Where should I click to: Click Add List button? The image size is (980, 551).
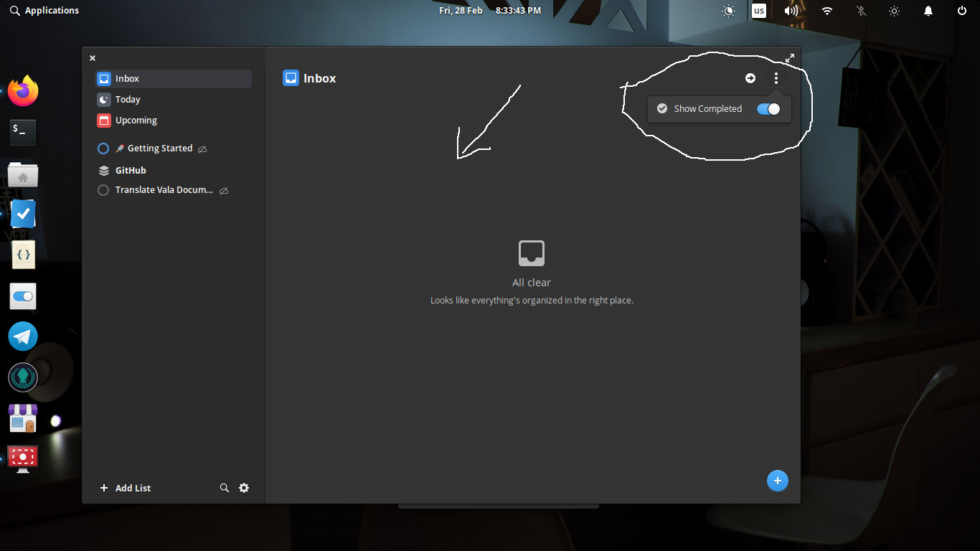(125, 488)
